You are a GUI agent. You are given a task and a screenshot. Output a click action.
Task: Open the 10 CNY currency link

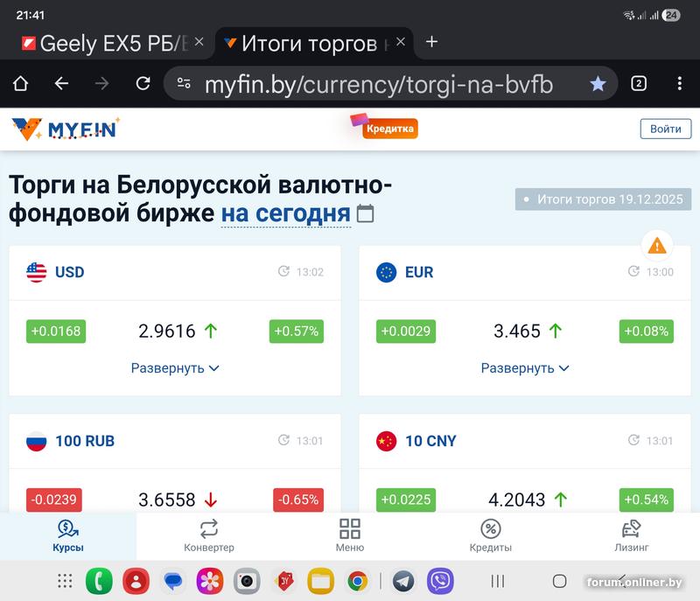point(430,441)
